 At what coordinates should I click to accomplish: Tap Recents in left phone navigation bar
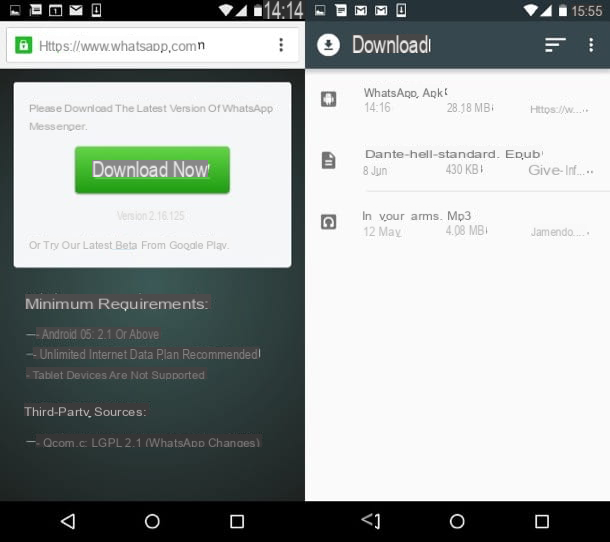237,521
